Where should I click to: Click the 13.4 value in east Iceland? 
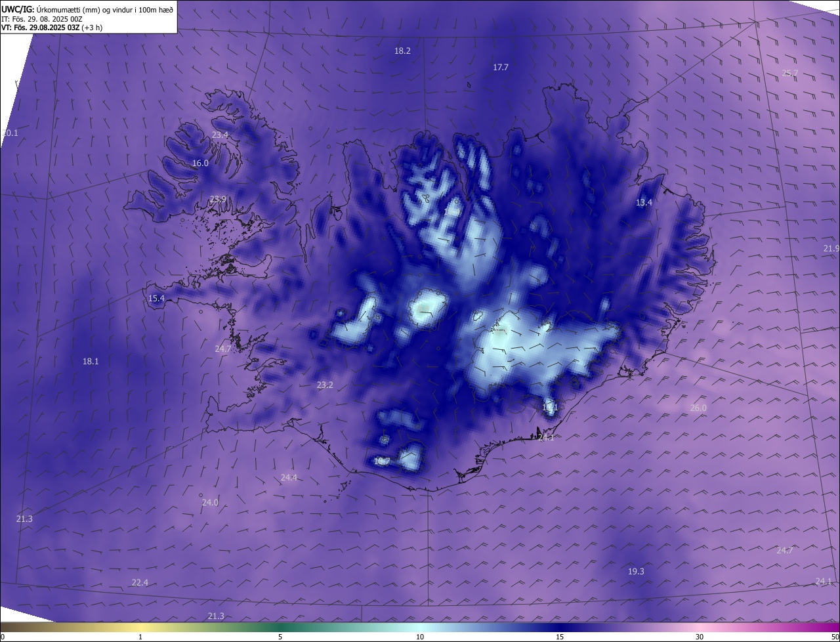click(x=644, y=202)
